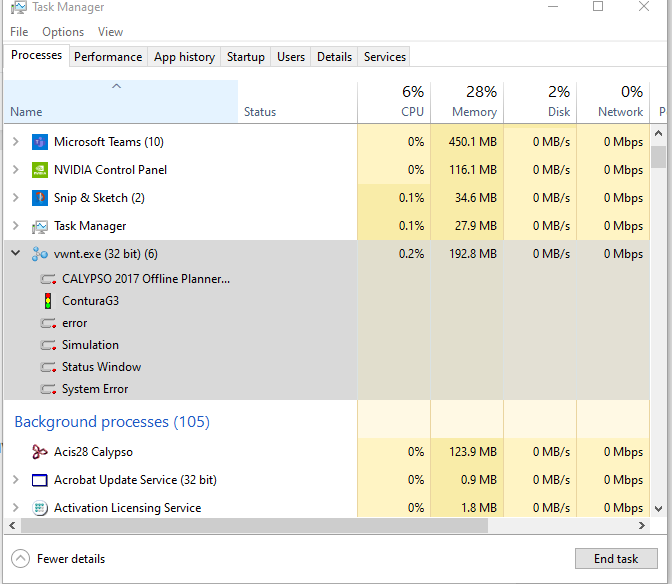
Task: Open the View menu
Action: click(110, 32)
